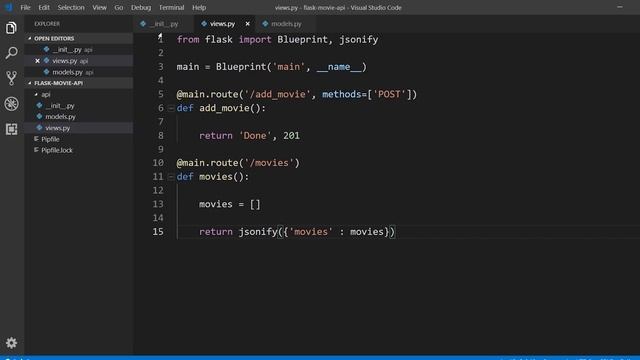640x360 pixels.
Task: Click line number 15 in the gutter
Action: (158, 232)
